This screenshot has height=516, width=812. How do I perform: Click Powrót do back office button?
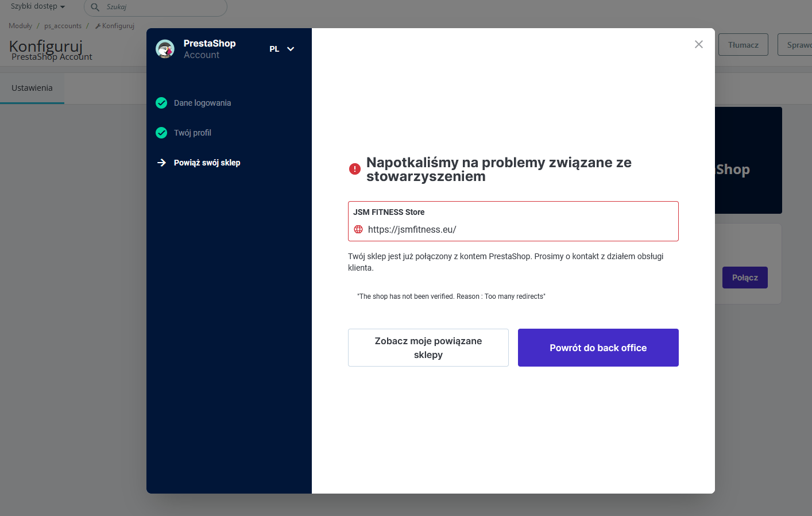point(598,348)
